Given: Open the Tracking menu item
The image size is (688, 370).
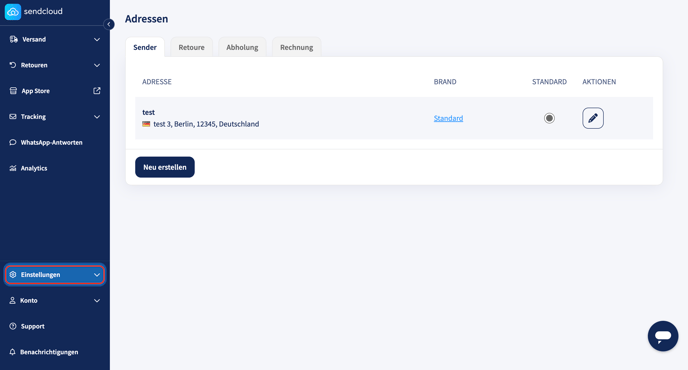Looking at the screenshot, I should (x=55, y=117).
